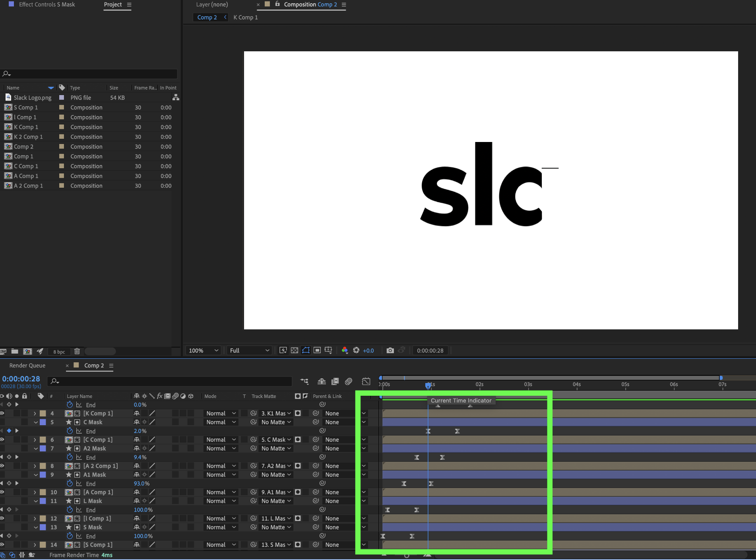Image resolution: width=756 pixels, height=560 pixels.
Task: Take snapshot with camera icon
Action: (390, 350)
